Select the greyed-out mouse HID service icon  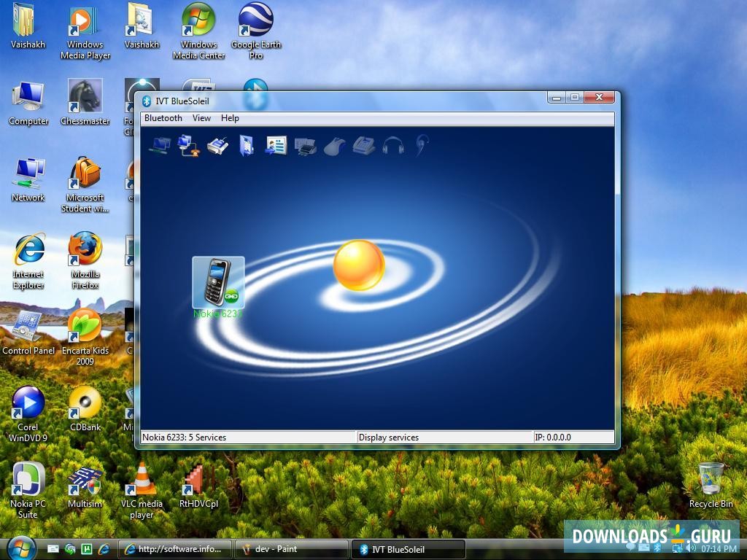334,146
